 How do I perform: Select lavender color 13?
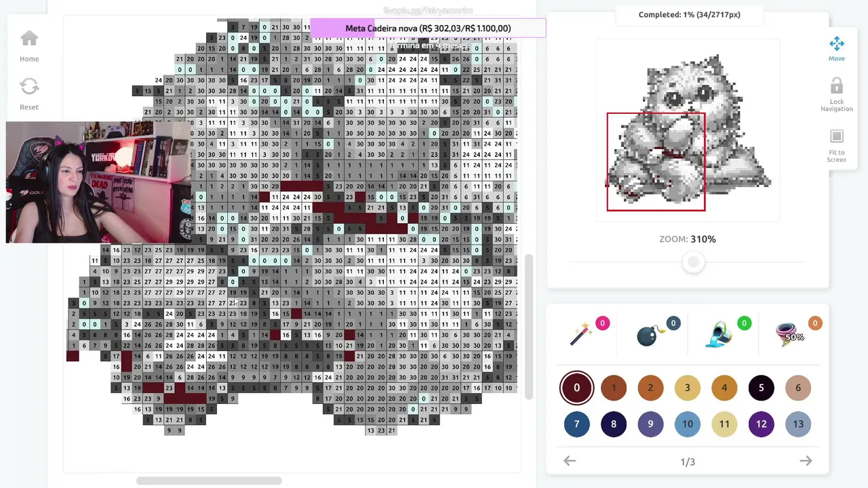[x=798, y=424]
